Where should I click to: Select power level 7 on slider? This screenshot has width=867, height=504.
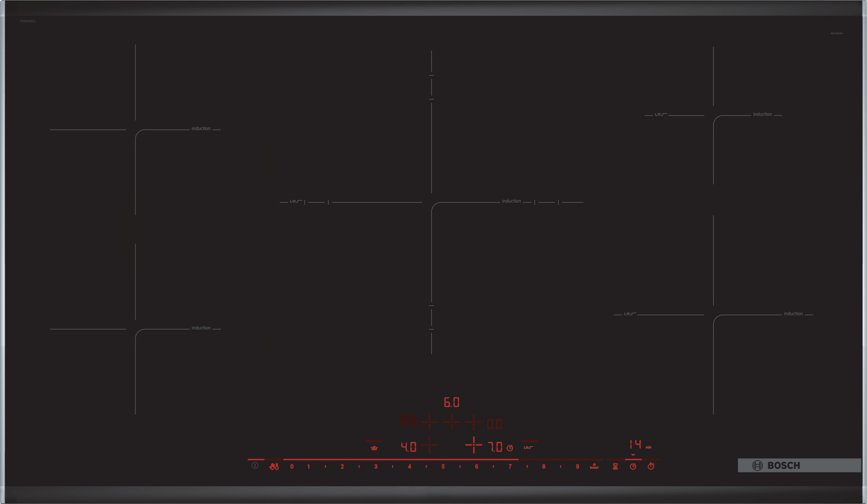[x=510, y=467]
